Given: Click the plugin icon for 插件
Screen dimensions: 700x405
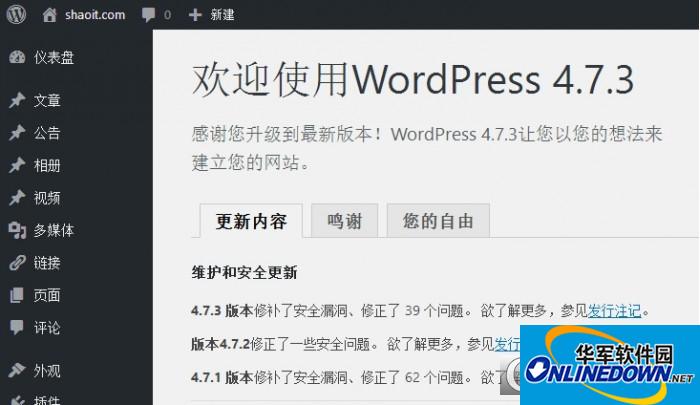Looking at the screenshot, I should point(17,400).
